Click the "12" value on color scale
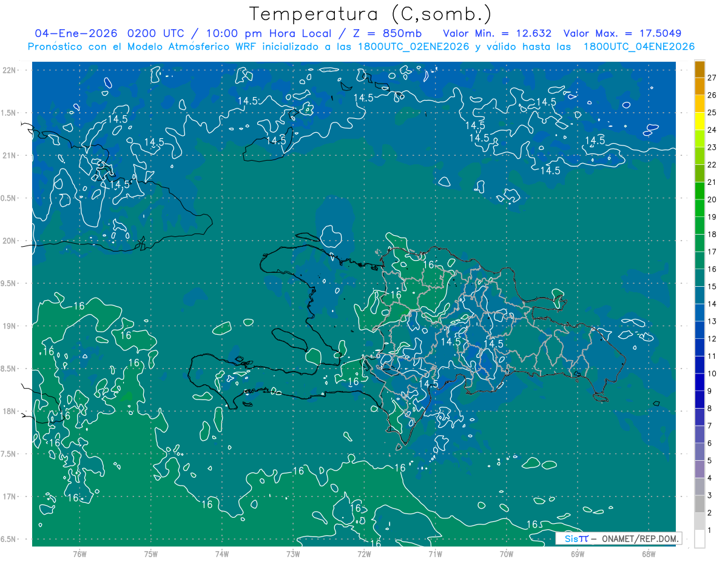Viewport: 728px width, 562px height. point(712,338)
